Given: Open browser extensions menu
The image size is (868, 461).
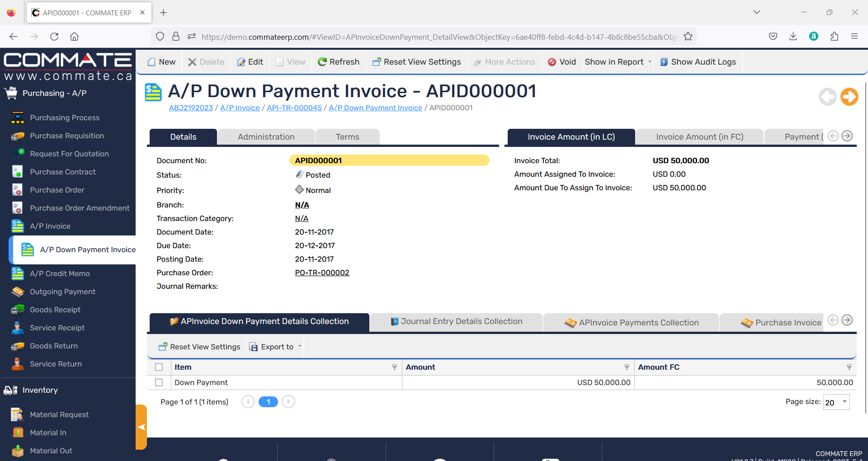Looking at the screenshot, I should [x=834, y=37].
